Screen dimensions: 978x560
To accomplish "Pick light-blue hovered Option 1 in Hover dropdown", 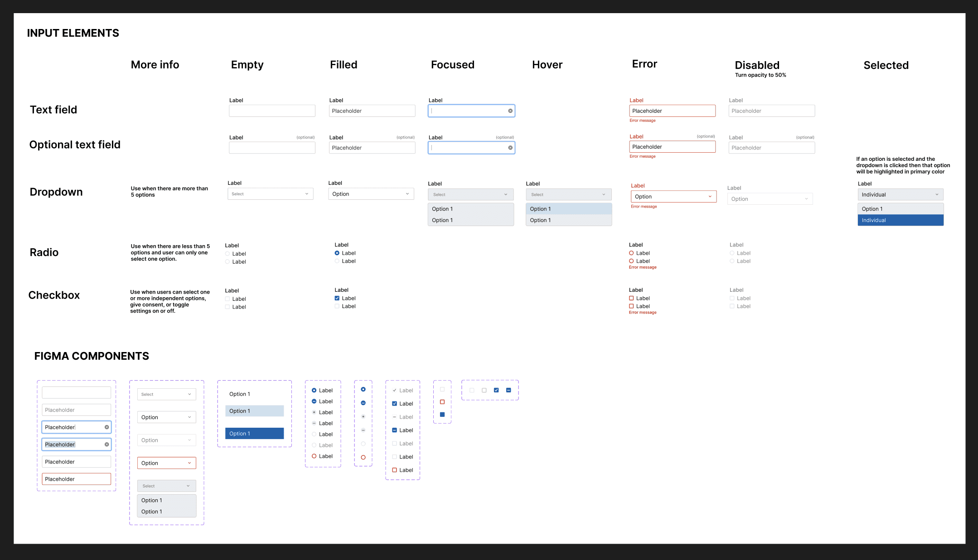I will click(568, 209).
